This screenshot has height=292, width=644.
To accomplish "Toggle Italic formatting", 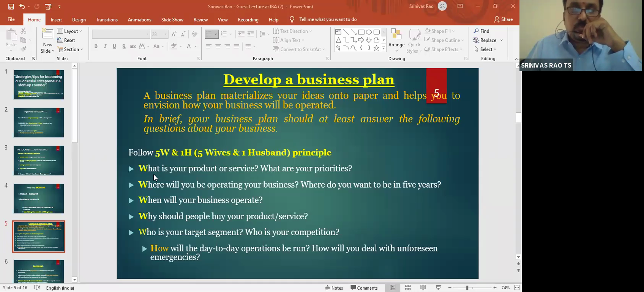I will (105, 46).
